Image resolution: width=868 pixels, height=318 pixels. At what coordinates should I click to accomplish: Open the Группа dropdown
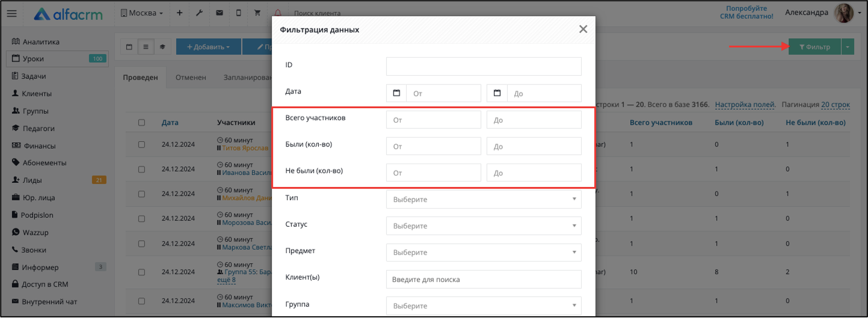[484, 306]
